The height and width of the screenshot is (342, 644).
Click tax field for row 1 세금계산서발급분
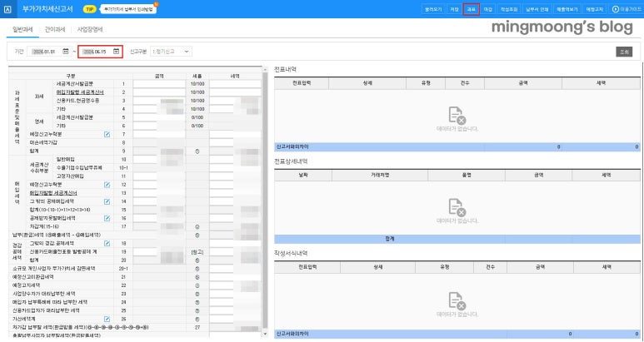[x=235, y=84]
